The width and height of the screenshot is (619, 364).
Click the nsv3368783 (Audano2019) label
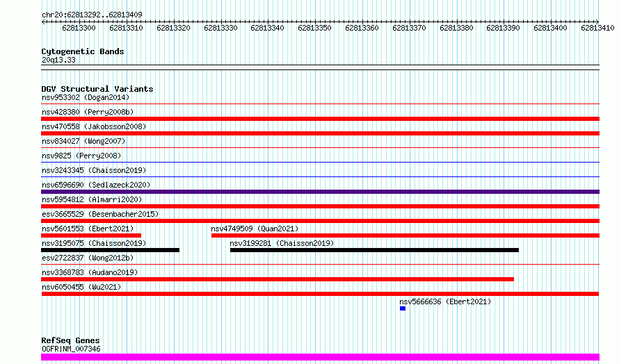click(x=90, y=272)
